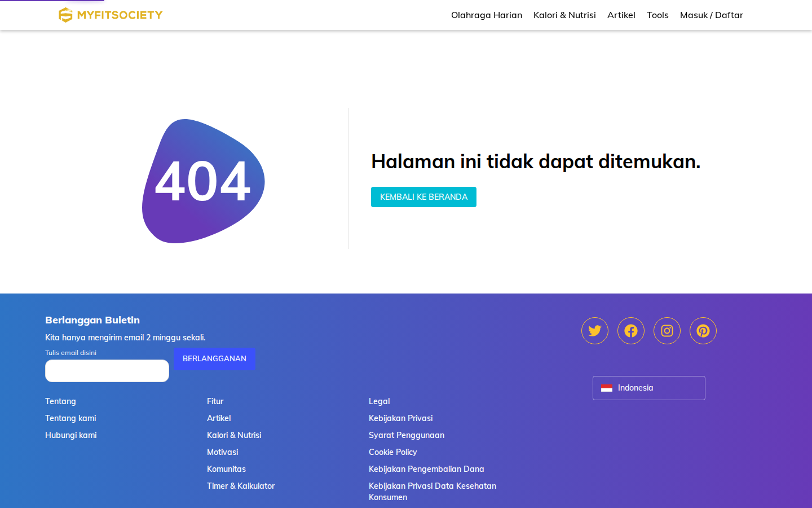Open the Kalori & Nutrisi menu
This screenshot has width=812, height=508.
coord(564,15)
